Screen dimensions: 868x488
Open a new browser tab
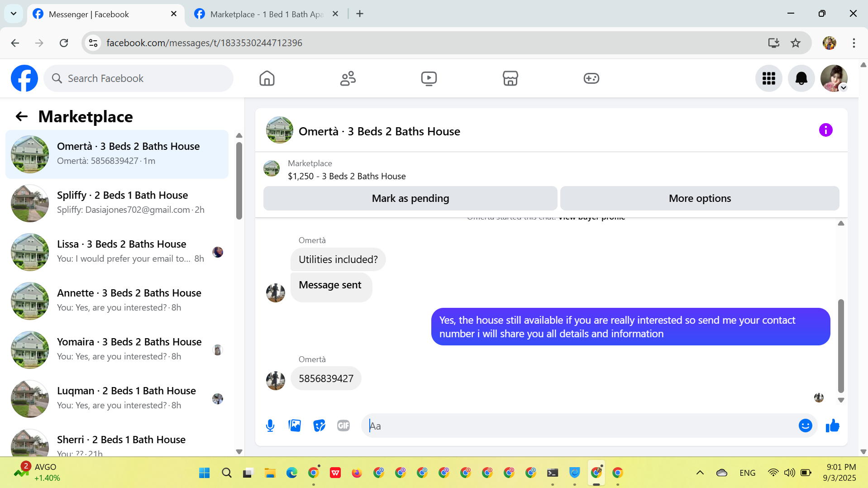360,14
